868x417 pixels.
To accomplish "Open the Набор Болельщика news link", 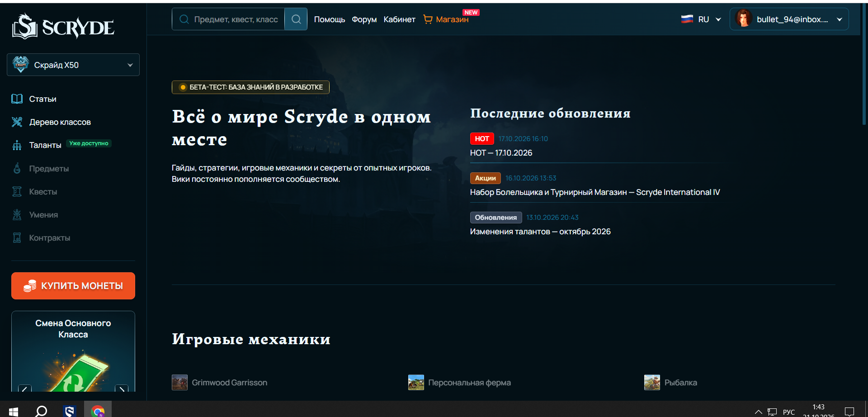I will [595, 192].
